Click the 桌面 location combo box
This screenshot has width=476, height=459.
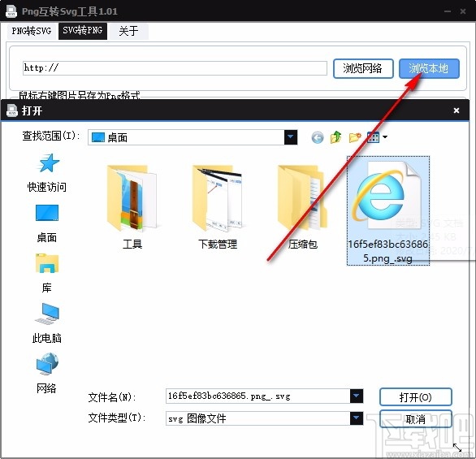point(193,137)
